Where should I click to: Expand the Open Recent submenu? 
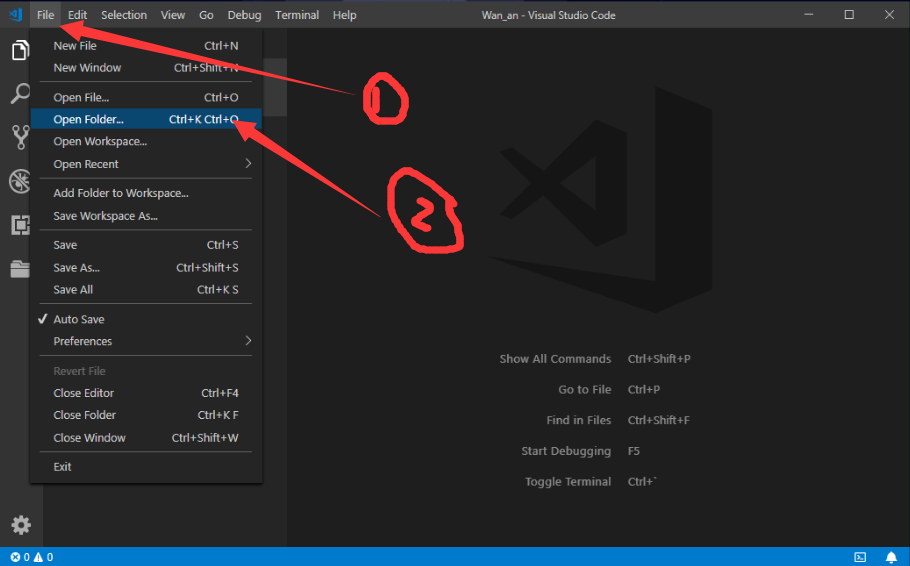[x=146, y=164]
